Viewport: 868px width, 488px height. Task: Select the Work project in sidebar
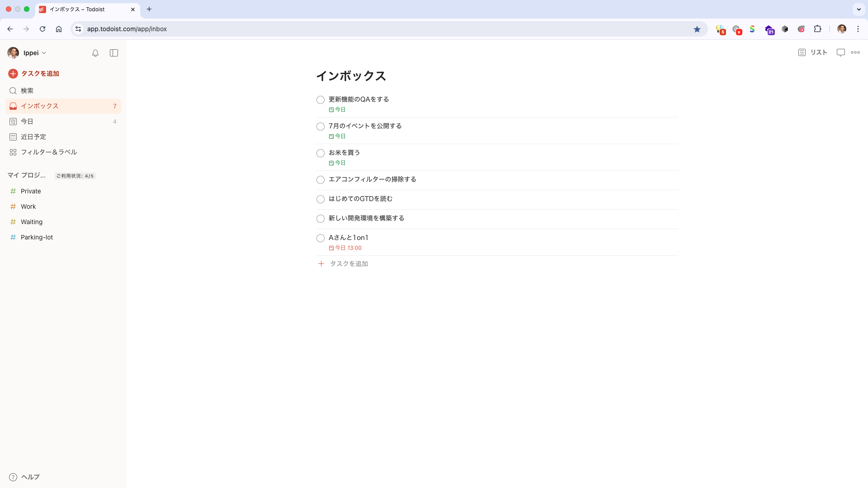[28, 206]
